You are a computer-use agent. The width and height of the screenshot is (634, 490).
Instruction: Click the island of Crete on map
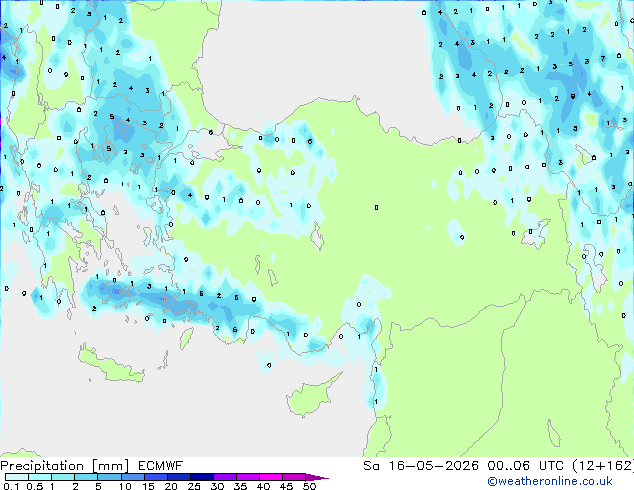coord(109,365)
